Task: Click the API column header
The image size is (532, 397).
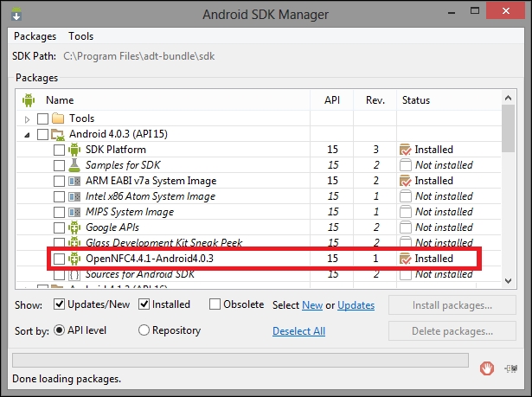Action: 332,100
